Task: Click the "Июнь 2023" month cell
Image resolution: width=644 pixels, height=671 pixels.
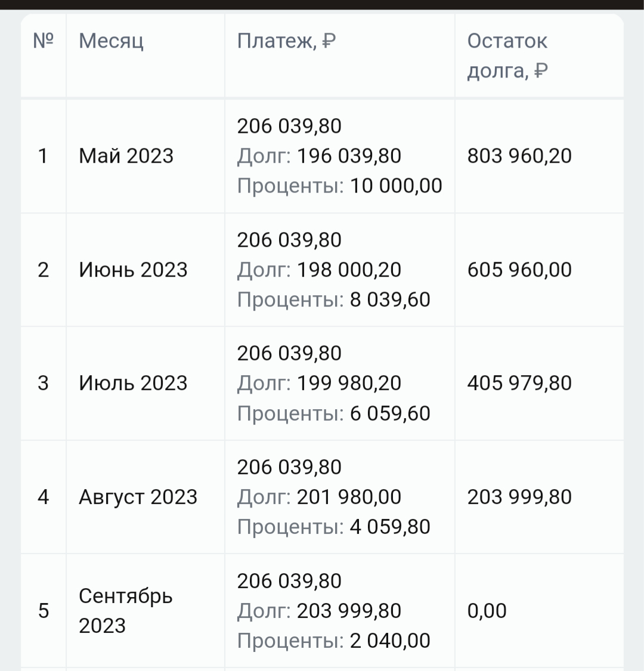Action: pyautogui.click(x=133, y=270)
